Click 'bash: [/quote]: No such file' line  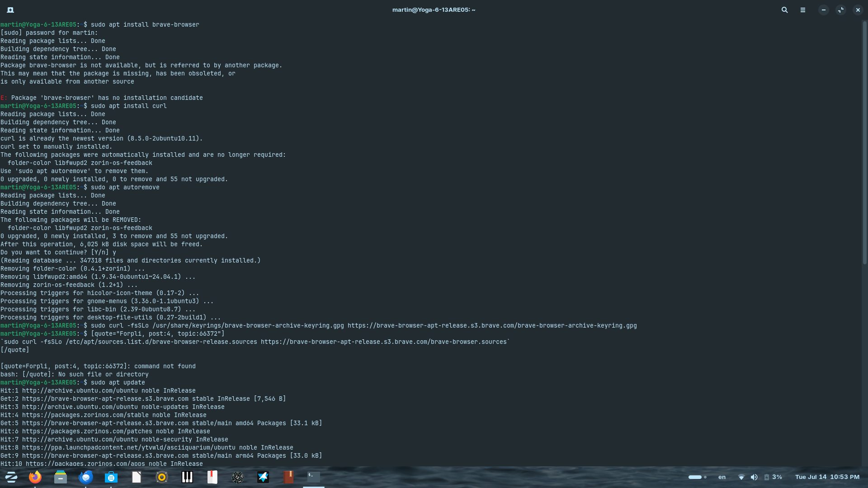(74, 374)
